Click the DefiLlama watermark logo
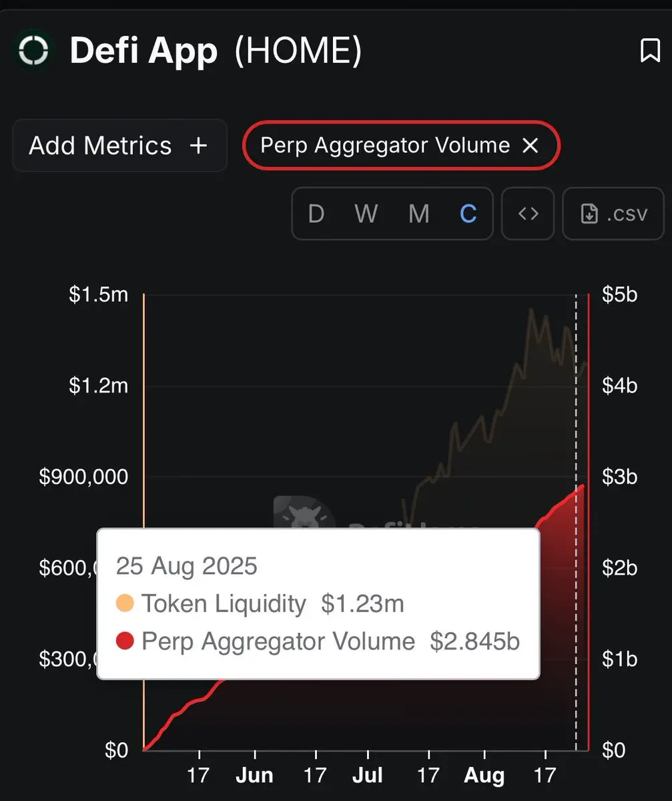This screenshot has height=801, width=672. pos(304,515)
